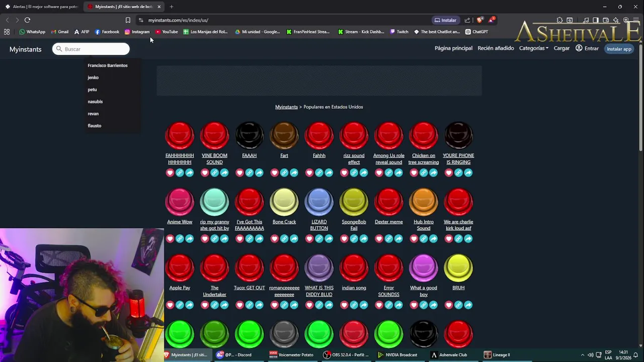Open the WhatsApp bookmark
Screen dimensions: 644x362
[32, 32]
